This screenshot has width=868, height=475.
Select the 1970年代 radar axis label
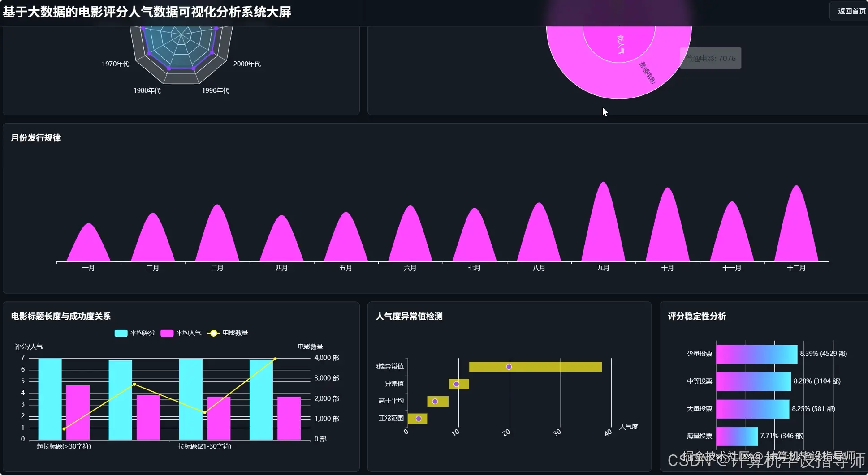click(115, 64)
